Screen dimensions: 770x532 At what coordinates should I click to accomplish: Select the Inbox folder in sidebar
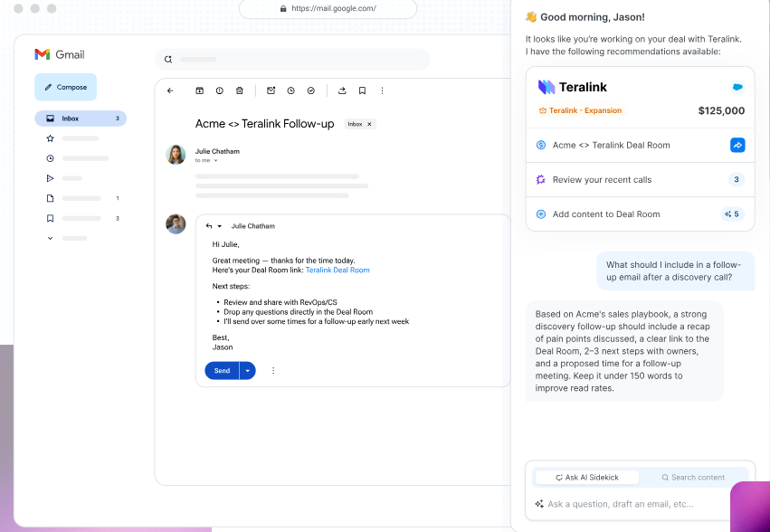(x=81, y=119)
